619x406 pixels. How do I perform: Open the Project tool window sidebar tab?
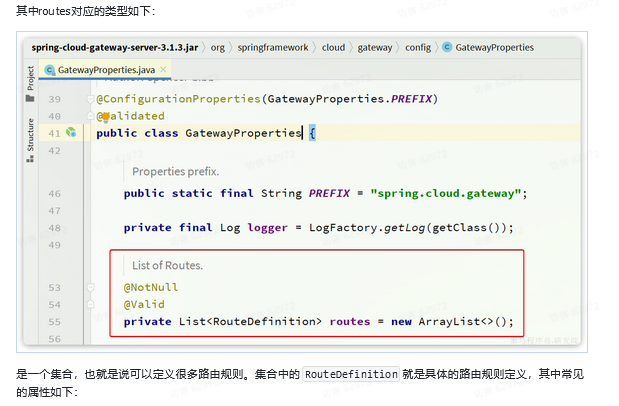(30, 78)
